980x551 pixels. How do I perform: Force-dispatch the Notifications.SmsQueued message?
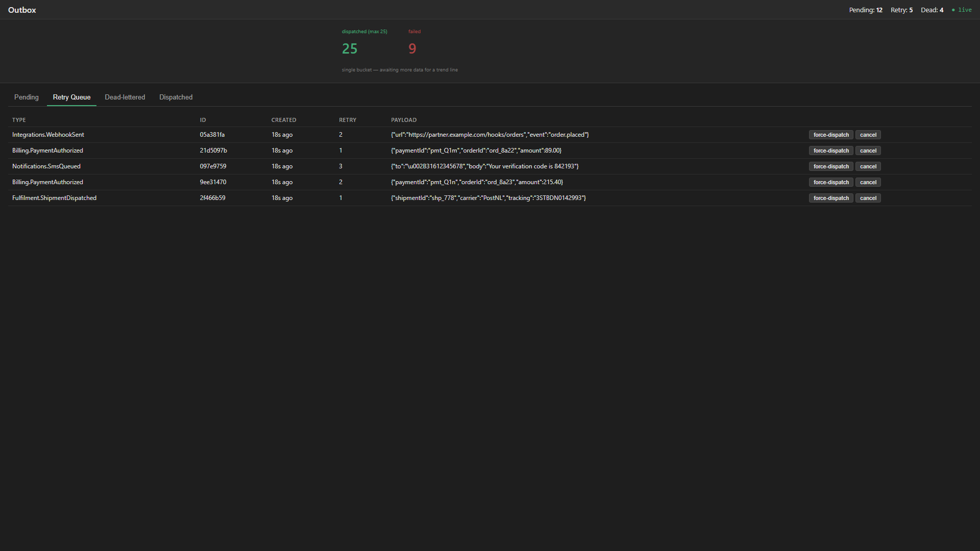(831, 166)
